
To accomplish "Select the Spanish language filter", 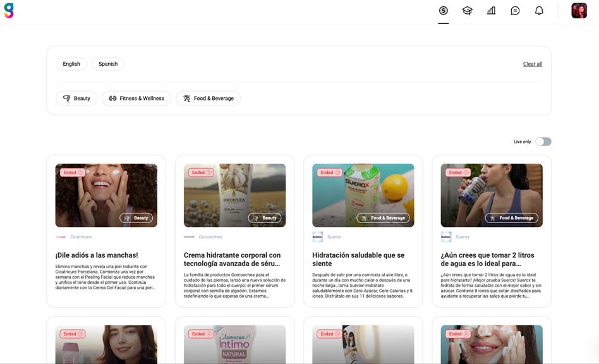I will (x=108, y=64).
